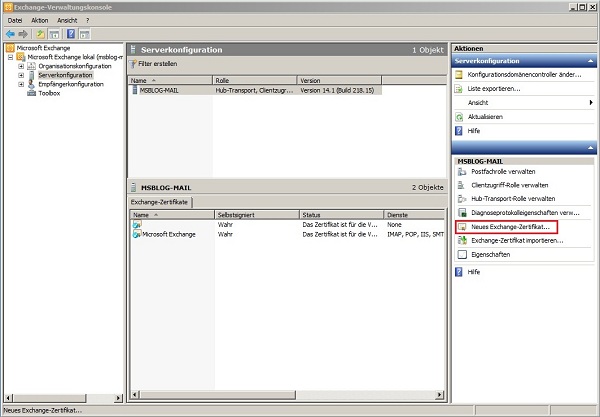
Task: Collapse the MSBLOG-MAIL actions section
Action: (x=590, y=148)
